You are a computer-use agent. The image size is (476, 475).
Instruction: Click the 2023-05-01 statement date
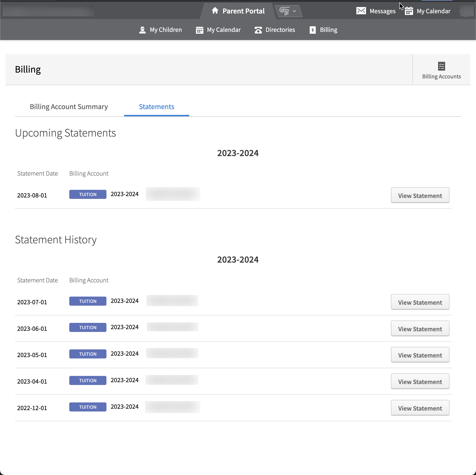coord(32,355)
